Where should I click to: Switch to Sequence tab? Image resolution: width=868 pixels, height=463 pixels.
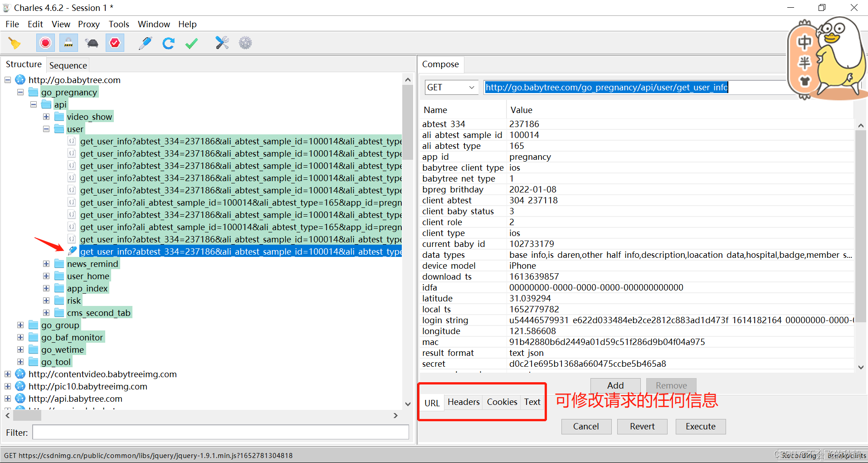68,65
